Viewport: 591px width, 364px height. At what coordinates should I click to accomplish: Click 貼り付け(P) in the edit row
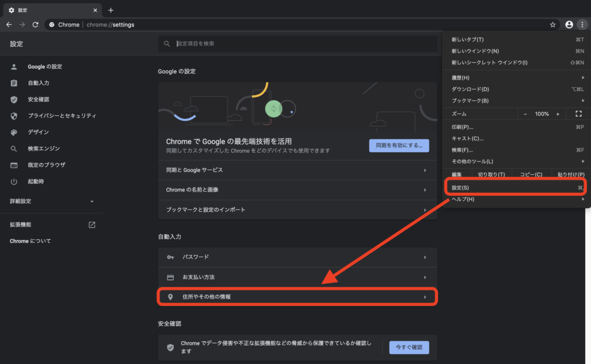coord(571,174)
